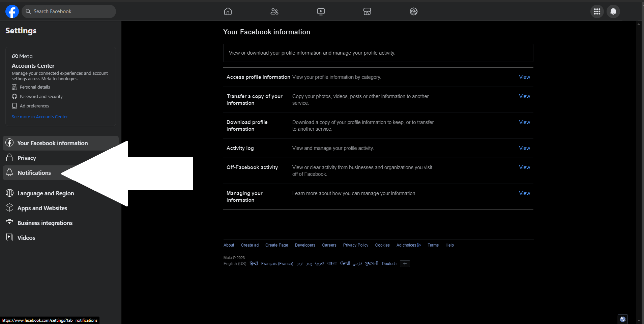
Task: Select the Password and security shield icon
Action: pos(15,96)
